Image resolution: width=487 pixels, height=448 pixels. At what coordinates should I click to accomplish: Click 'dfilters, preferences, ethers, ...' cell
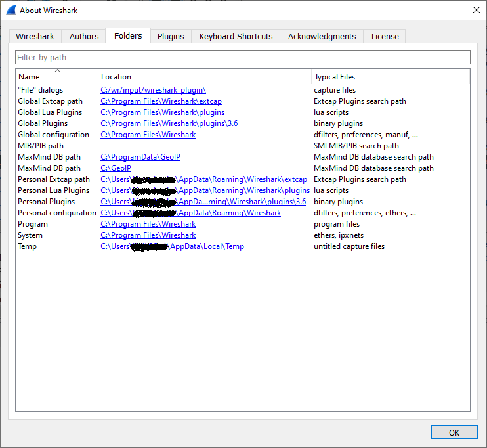point(365,213)
